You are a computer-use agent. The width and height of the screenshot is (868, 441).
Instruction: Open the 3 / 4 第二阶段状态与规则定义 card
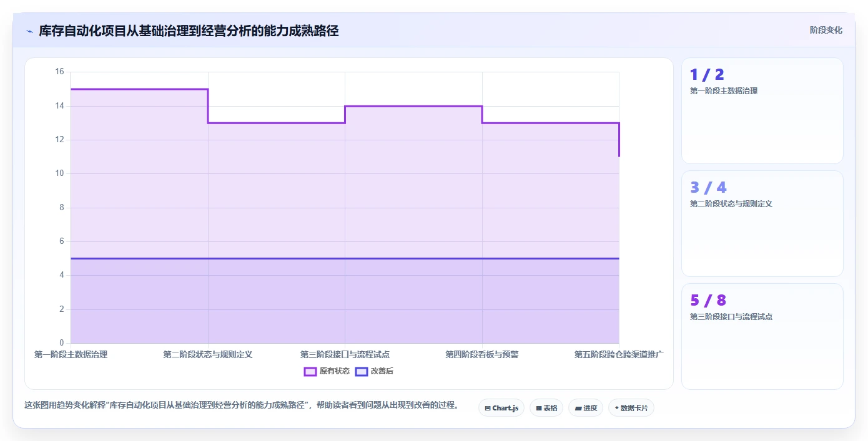pos(762,223)
